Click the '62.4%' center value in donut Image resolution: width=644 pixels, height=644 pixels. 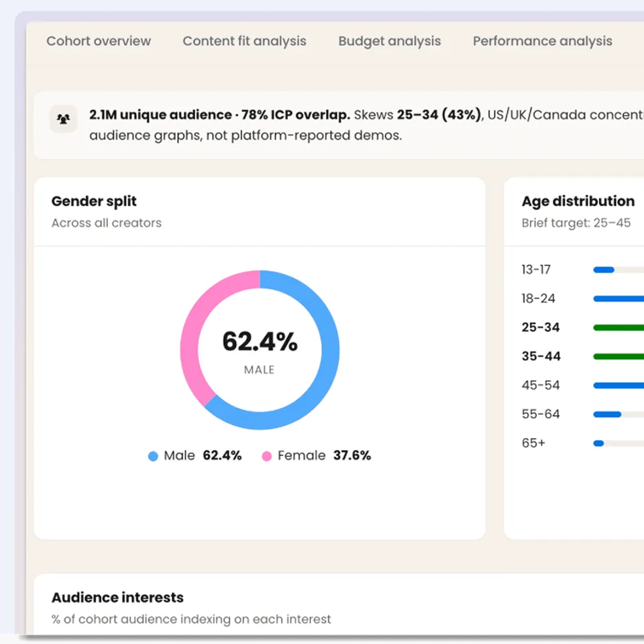click(x=260, y=341)
